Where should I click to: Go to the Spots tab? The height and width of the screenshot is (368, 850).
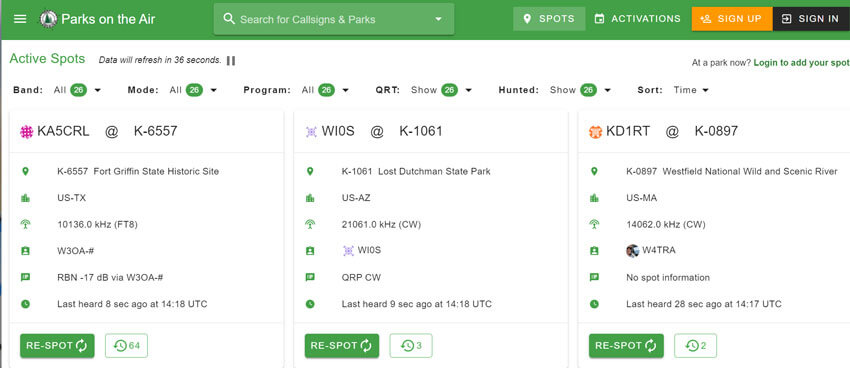[549, 19]
